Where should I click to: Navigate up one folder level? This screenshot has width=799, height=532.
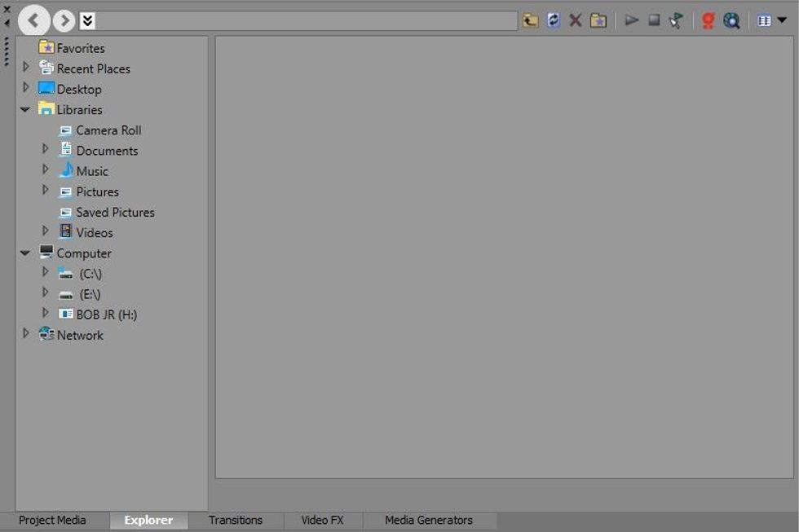[x=528, y=20]
